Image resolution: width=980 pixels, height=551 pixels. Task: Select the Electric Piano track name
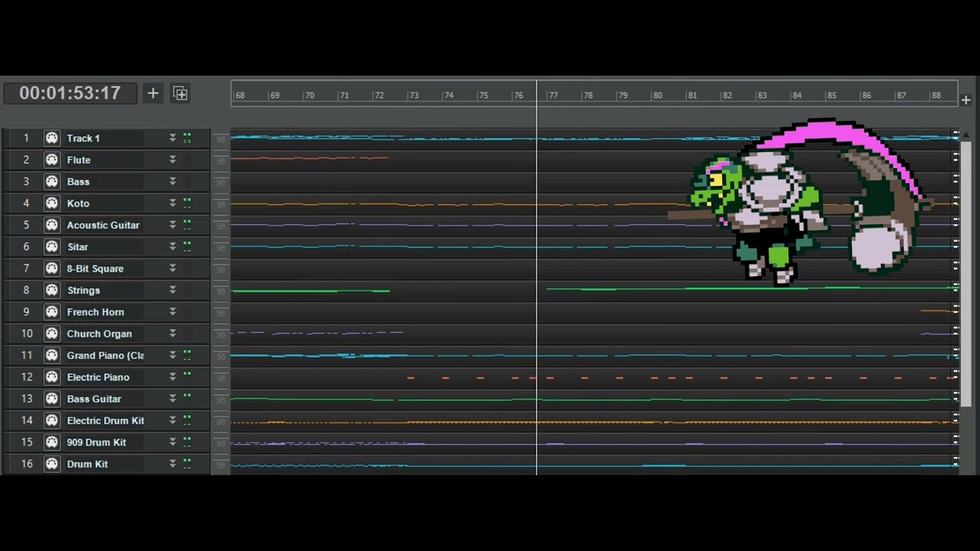pyautogui.click(x=98, y=377)
